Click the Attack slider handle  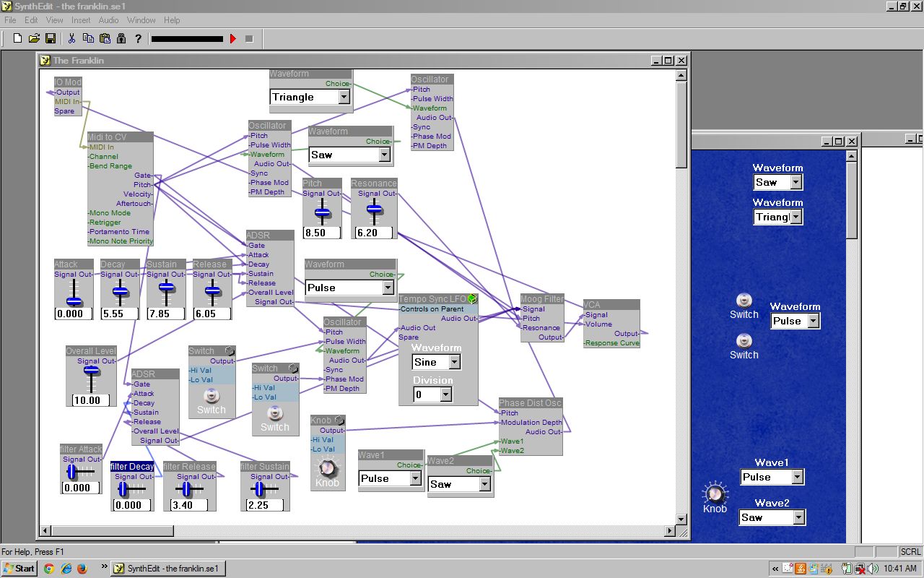74,301
